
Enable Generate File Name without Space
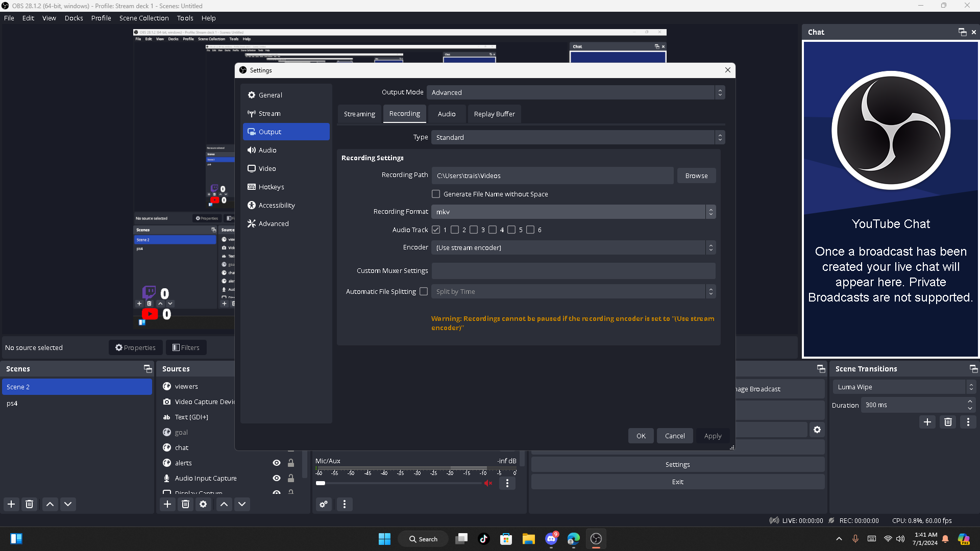(436, 194)
